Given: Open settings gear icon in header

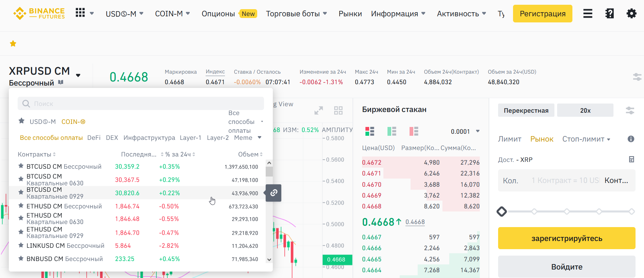Looking at the screenshot, I should coord(631,14).
